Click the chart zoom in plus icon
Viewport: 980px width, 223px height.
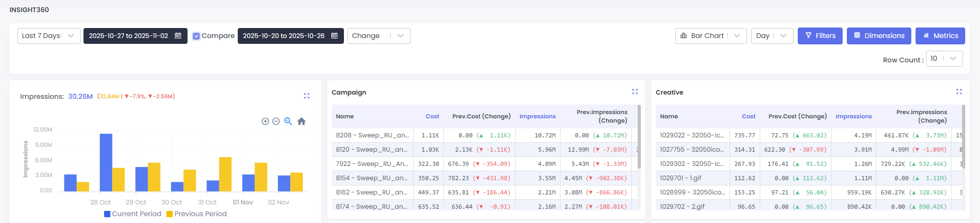tap(265, 122)
